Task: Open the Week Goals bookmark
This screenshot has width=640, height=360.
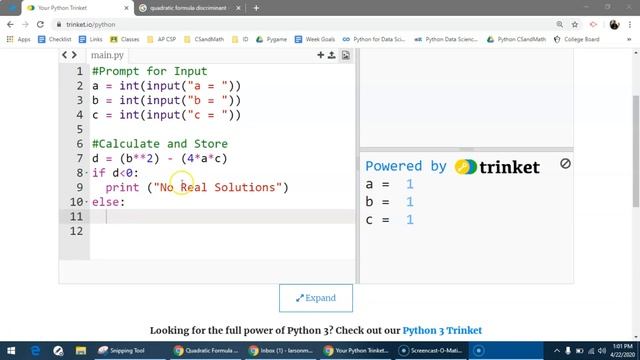Action: (x=315, y=39)
